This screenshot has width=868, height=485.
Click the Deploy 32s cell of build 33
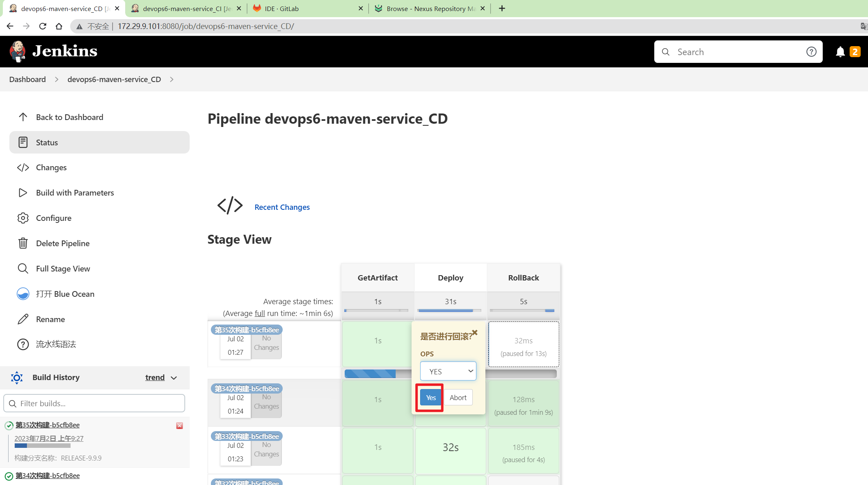click(x=450, y=450)
